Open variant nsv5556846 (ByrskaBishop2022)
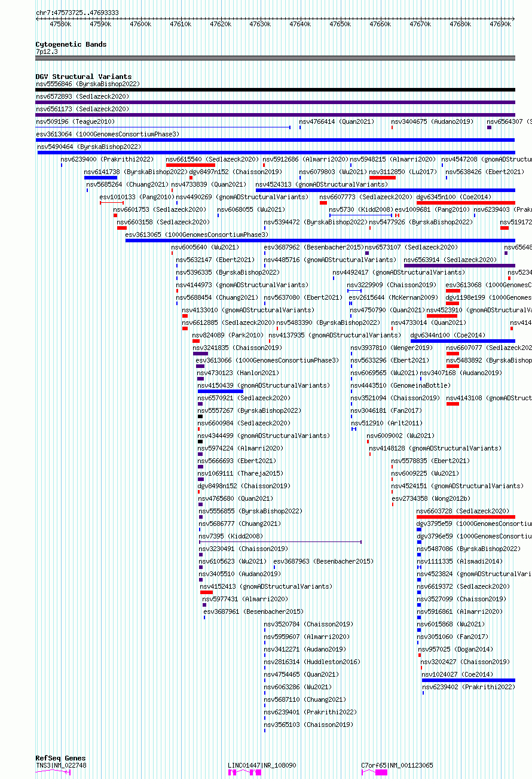532x779 pixels. (88, 84)
